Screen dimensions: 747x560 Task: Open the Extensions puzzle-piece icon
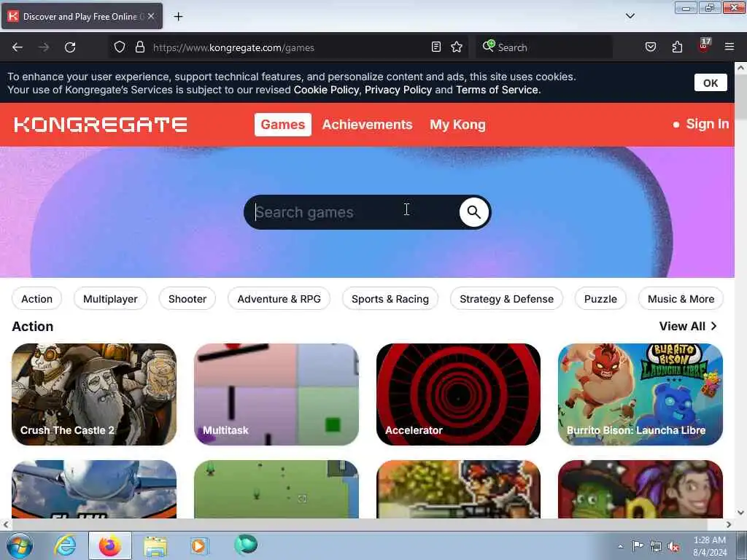tap(677, 47)
